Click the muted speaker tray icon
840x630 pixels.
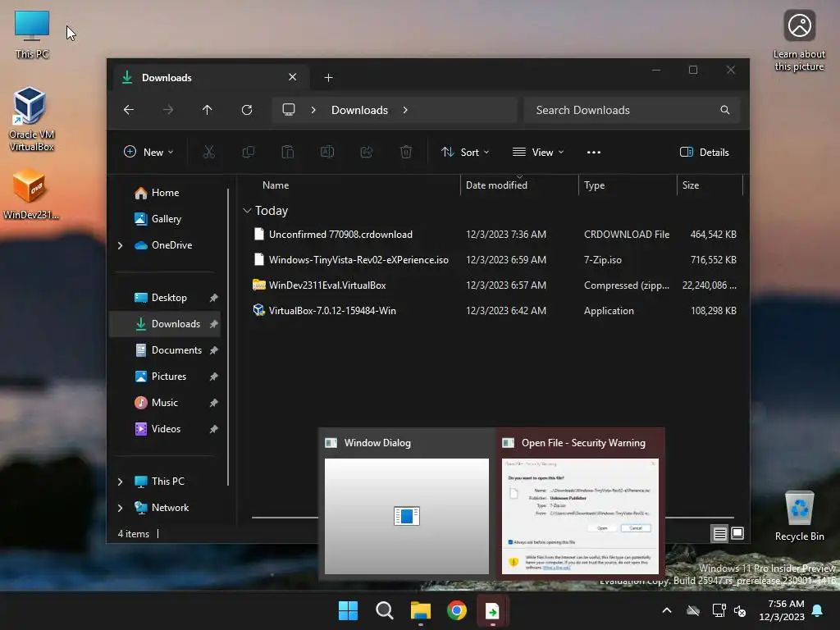(x=740, y=610)
